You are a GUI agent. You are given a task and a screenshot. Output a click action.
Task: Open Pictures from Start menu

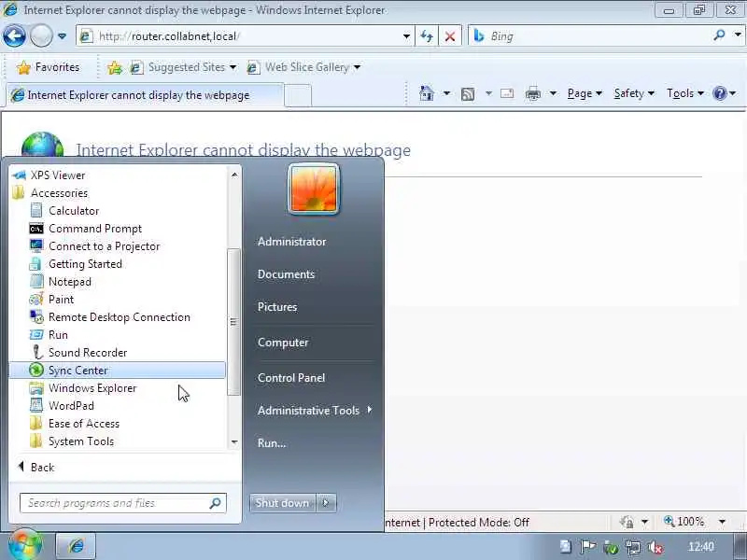[x=276, y=307]
